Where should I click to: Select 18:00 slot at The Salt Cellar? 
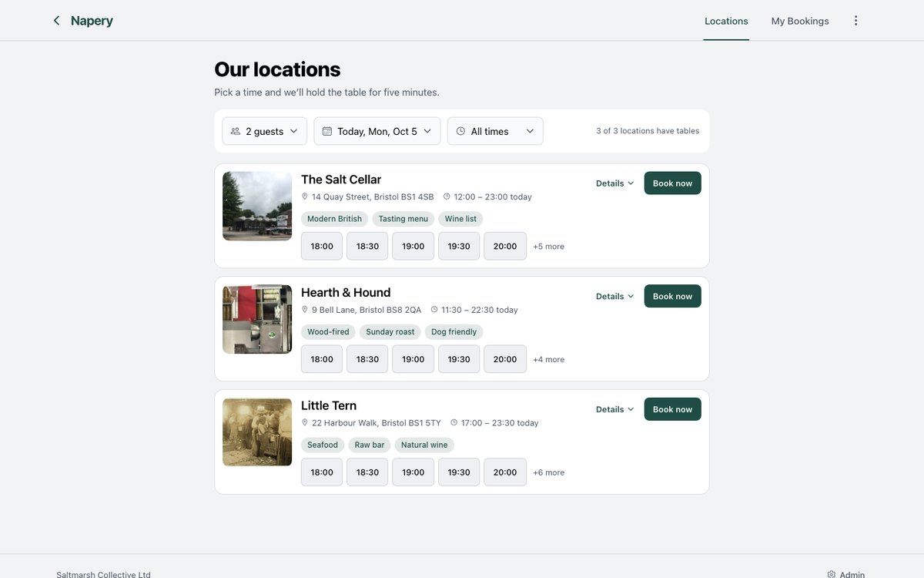[x=322, y=247]
